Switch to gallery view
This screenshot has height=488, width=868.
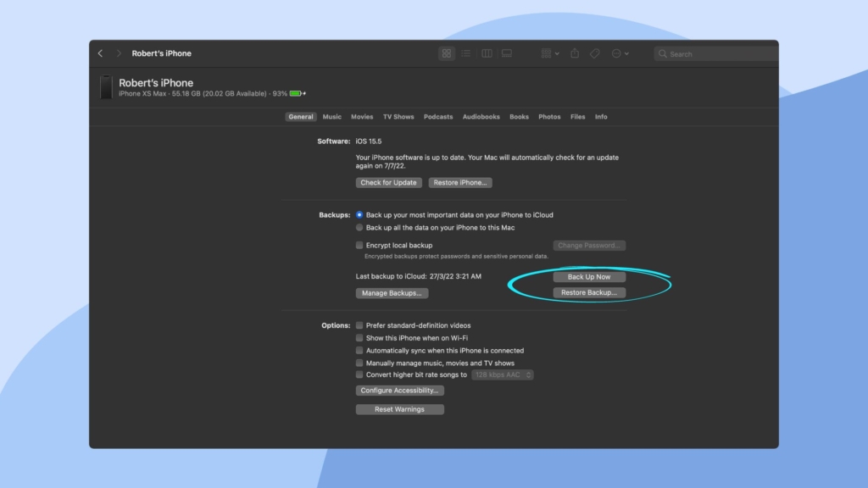tap(507, 53)
